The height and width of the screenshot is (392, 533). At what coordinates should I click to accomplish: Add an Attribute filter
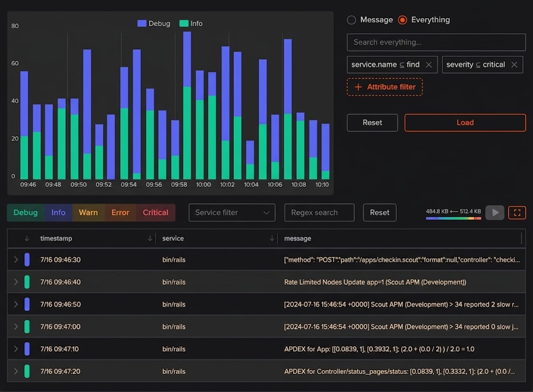point(385,87)
